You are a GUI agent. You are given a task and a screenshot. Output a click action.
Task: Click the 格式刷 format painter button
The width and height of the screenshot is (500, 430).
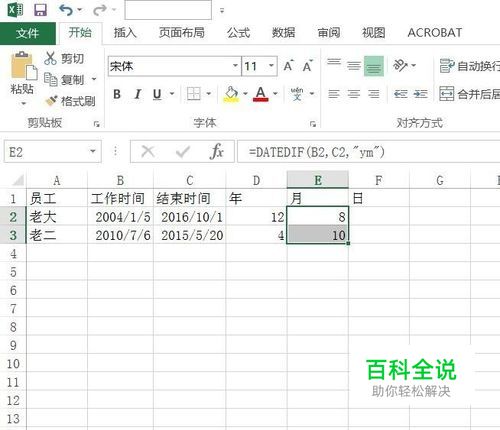pyautogui.click(x=70, y=101)
